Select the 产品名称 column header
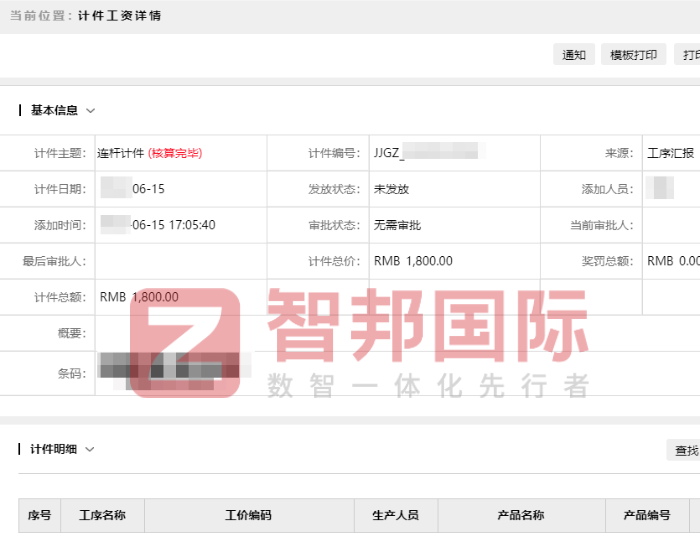The width and height of the screenshot is (700, 533). click(520, 516)
